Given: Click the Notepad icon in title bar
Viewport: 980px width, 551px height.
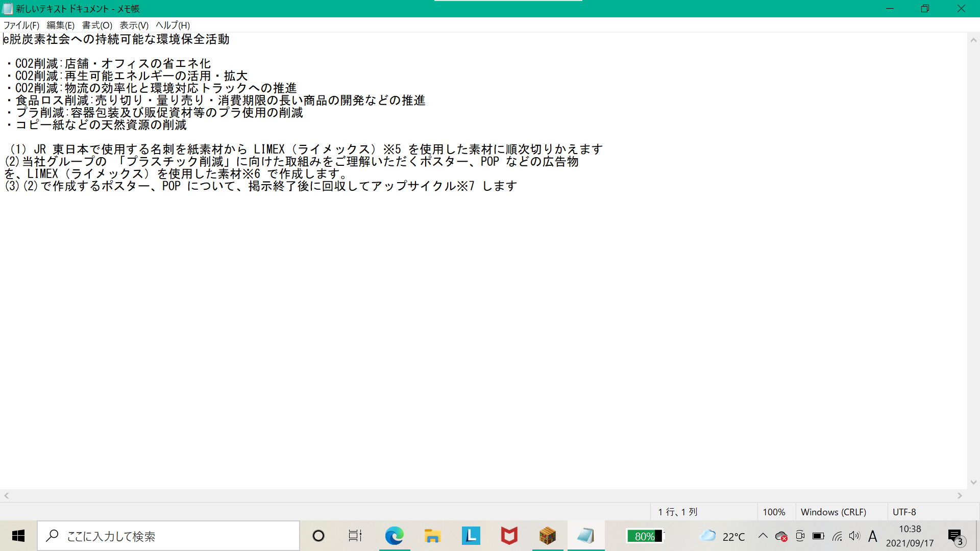Looking at the screenshot, I should point(8,9).
